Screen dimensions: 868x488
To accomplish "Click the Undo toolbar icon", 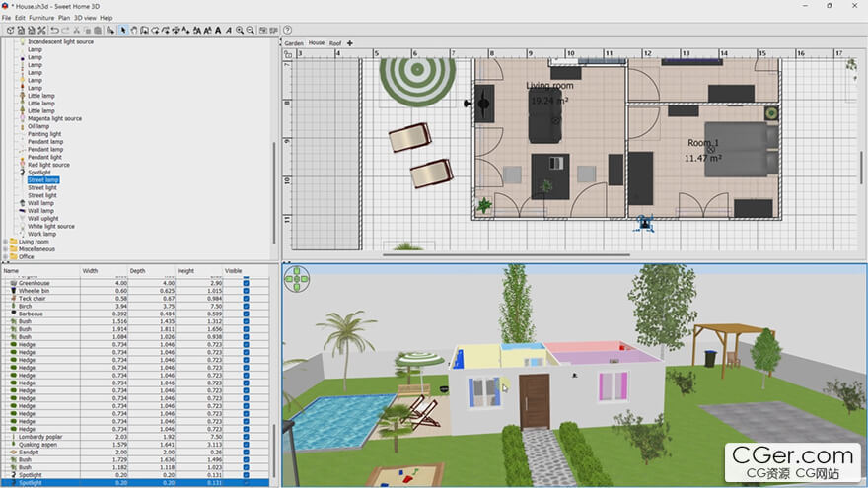I will click(55, 30).
